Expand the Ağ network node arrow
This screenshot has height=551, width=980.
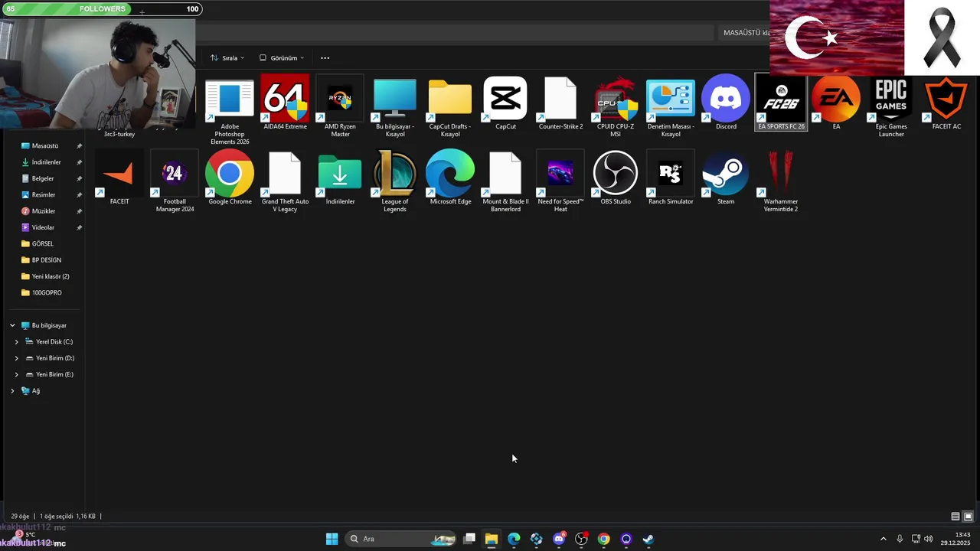point(12,391)
